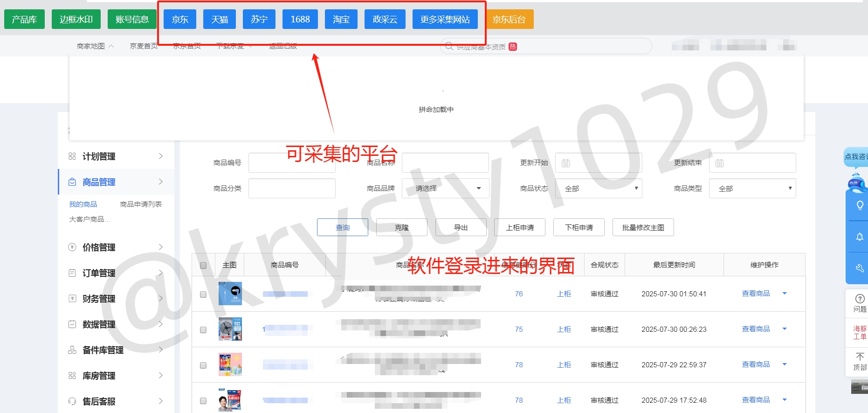
Task: Switch to the 淘宝 collection platform tab
Action: click(x=341, y=20)
